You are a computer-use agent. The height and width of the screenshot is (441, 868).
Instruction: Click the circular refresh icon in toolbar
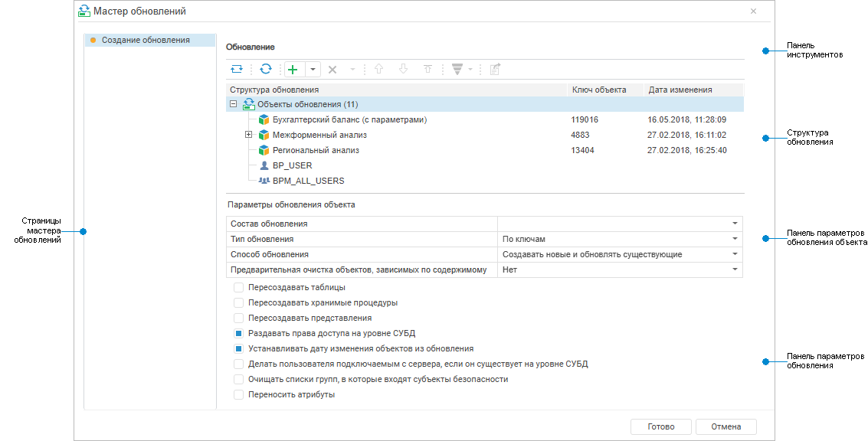(x=265, y=69)
